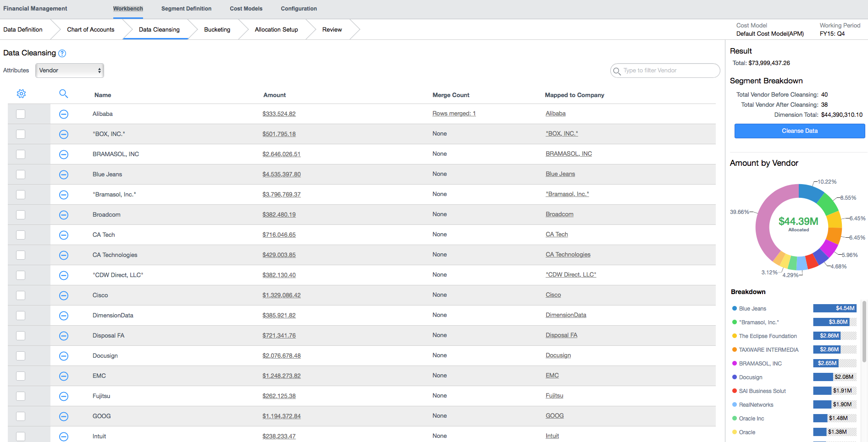Image resolution: width=868 pixels, height=442 pixels.
Task: Click the FY15: Q4 working period value
Action: click(x=832, y=34)
